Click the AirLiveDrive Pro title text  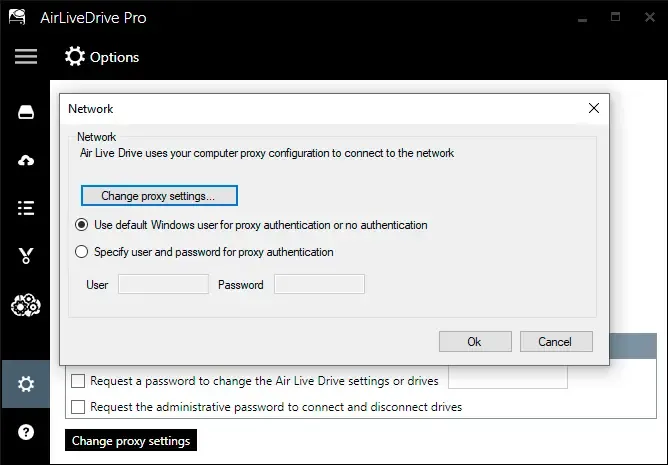coord(93,18)
